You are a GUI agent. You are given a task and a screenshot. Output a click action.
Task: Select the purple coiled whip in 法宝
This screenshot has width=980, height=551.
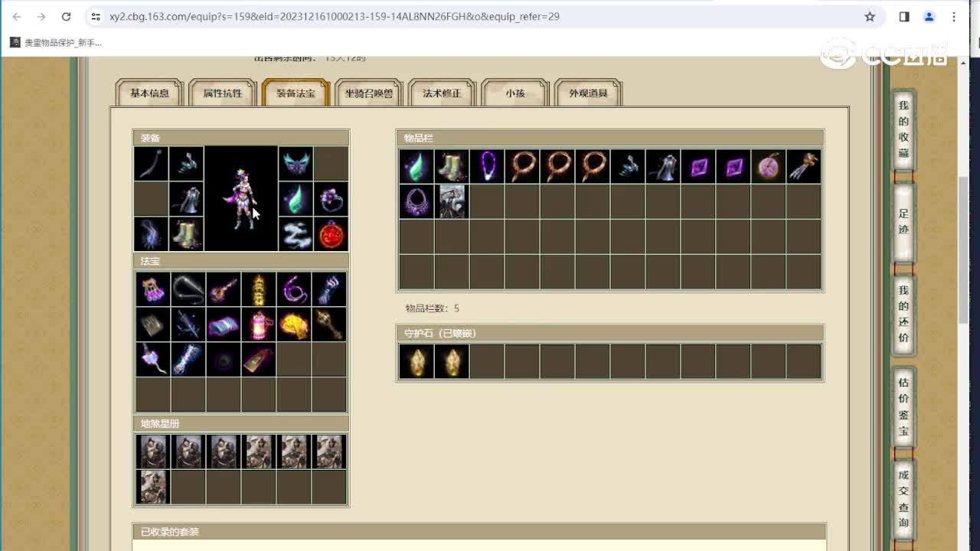[x=294, y=289]
